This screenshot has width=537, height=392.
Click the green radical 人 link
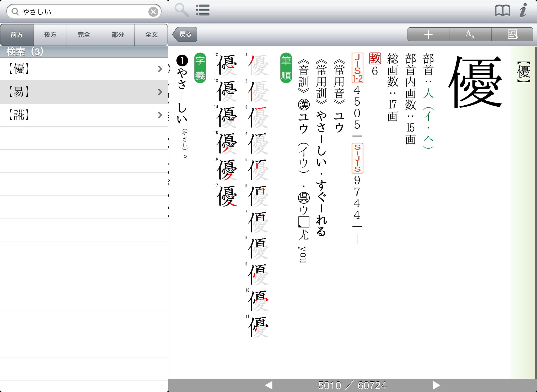click(428, 94)
